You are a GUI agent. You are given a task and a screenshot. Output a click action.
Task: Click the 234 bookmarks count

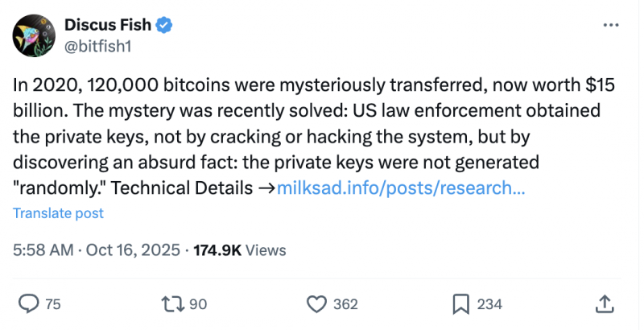[489, 304]
